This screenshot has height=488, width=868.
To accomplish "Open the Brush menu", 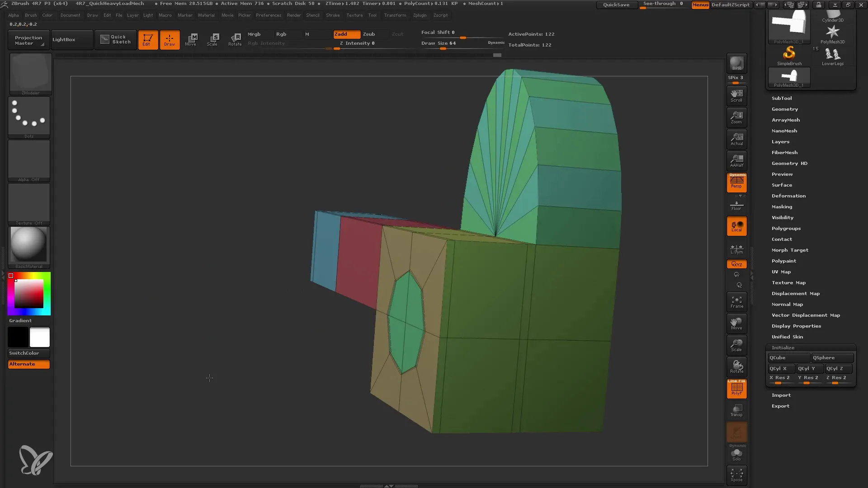I will point(31,15).
